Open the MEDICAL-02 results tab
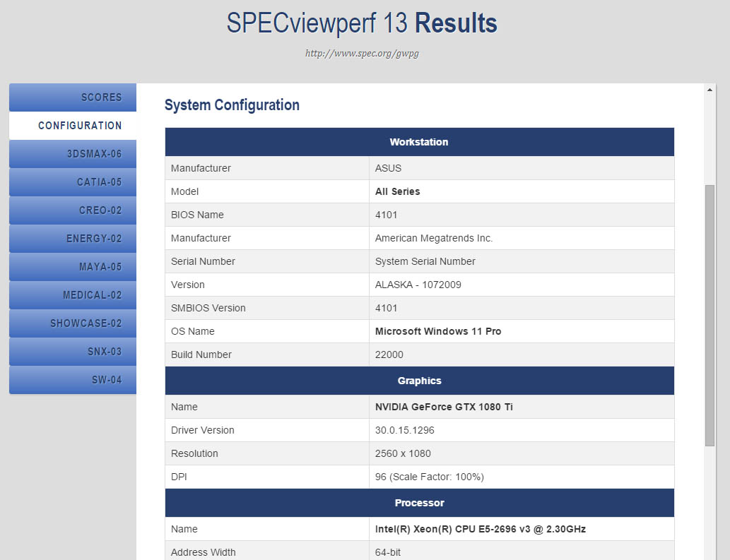The image size is (730, 560). coord(73,295)
